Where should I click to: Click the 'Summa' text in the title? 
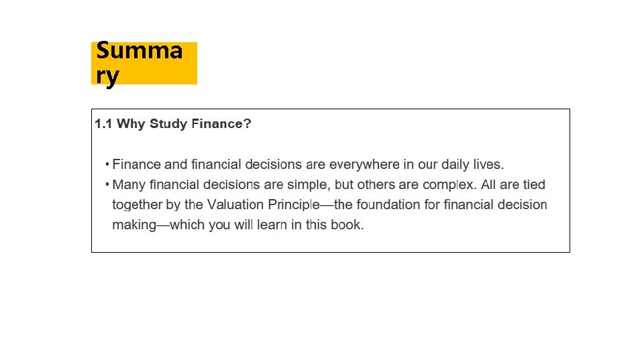click(139, 51)
